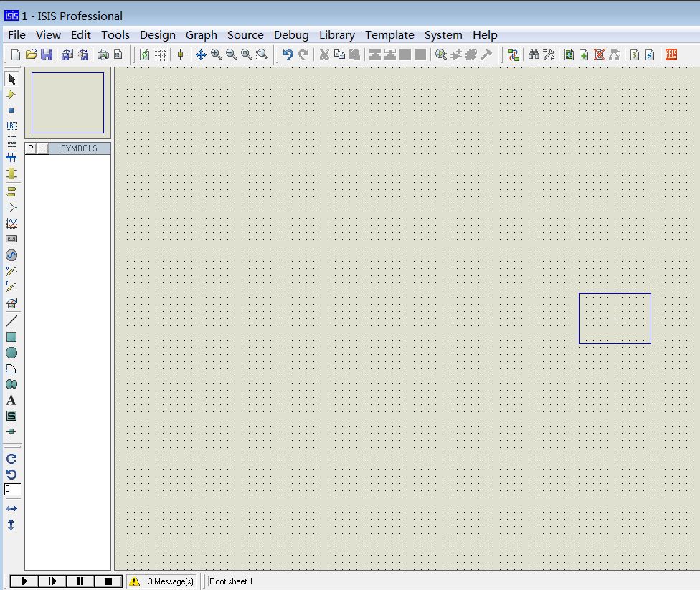
Task: Choose the Wire Label tool
Action: coord(11,126)
